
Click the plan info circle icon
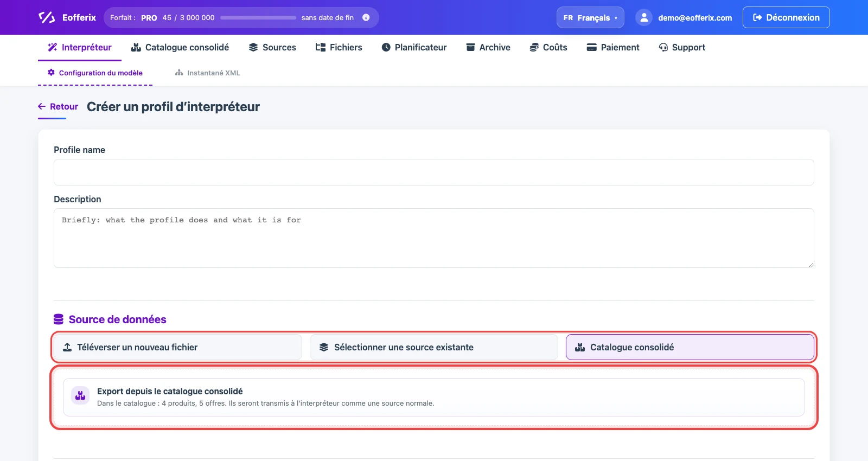click(x=366, y=17)
